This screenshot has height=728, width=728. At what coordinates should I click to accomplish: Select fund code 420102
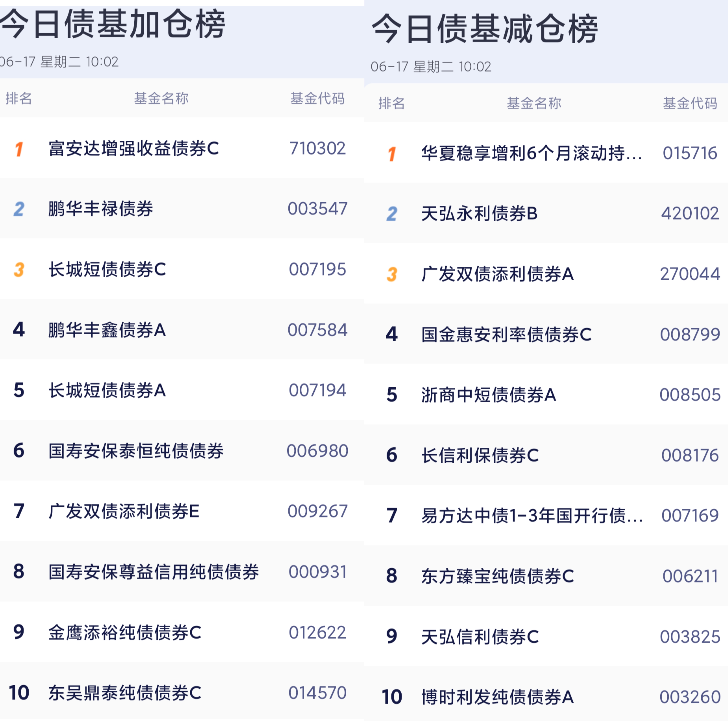[x=690, y=213]
